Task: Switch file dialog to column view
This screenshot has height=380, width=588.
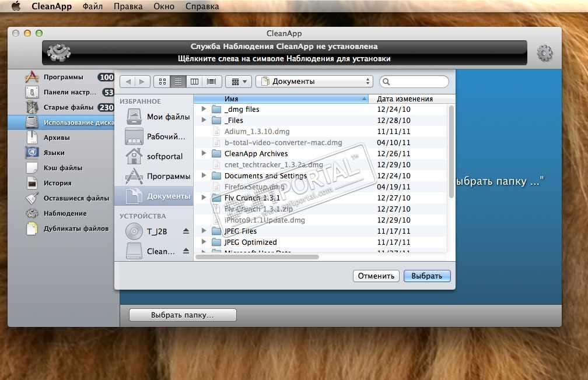Action: click(x=194, y=82)
